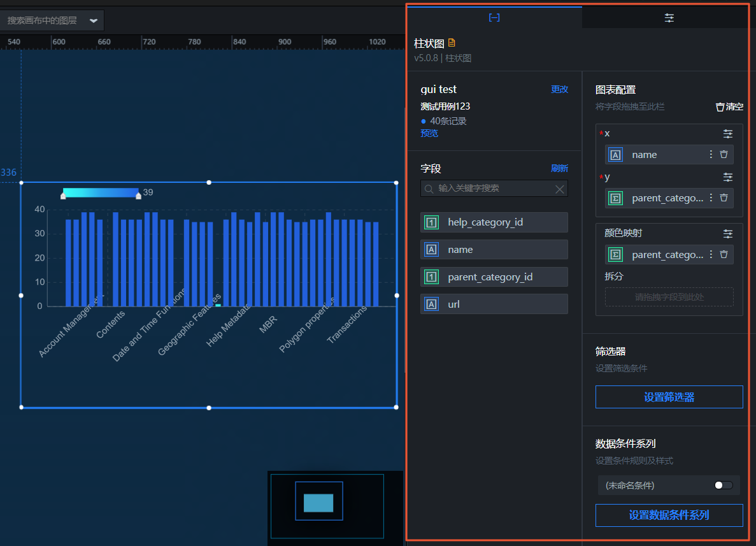Delete the parent_catego field from y axis
Screen dimensions: 756x546
(724, 198)
